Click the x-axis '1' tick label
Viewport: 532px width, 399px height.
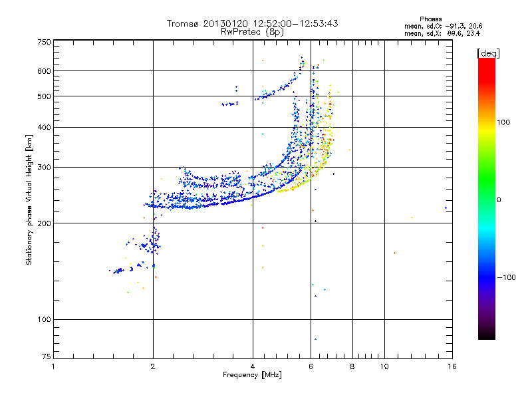point(53,366)
